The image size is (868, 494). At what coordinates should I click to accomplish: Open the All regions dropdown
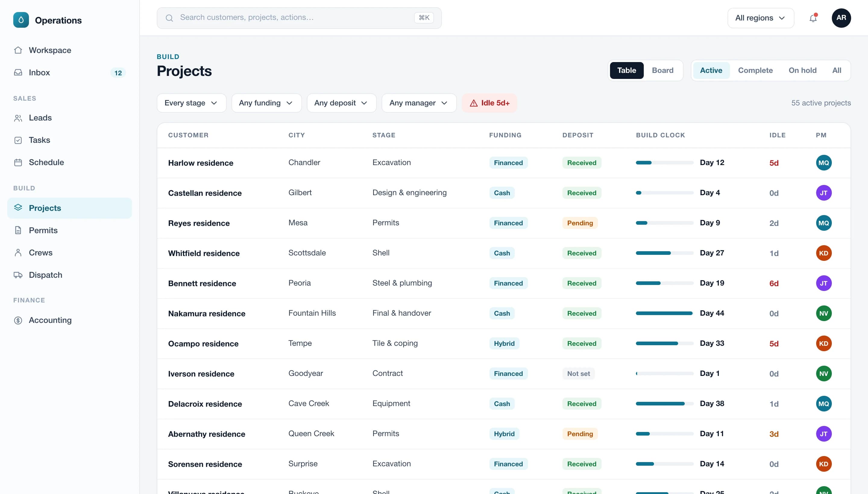point(760,18)
